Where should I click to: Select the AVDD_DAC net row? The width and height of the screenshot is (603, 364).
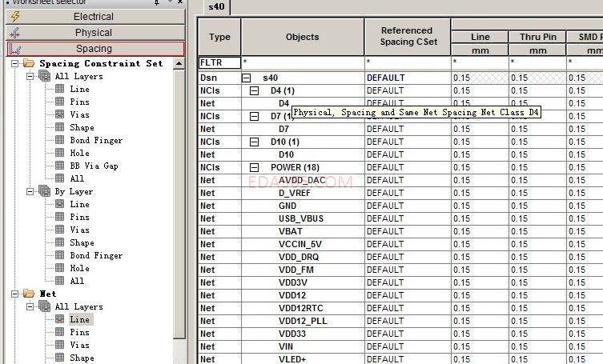303,180
